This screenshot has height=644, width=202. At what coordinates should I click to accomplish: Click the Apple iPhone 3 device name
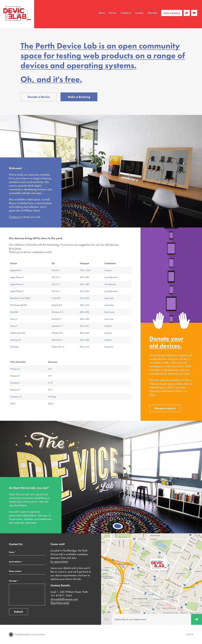pos(17,277)
